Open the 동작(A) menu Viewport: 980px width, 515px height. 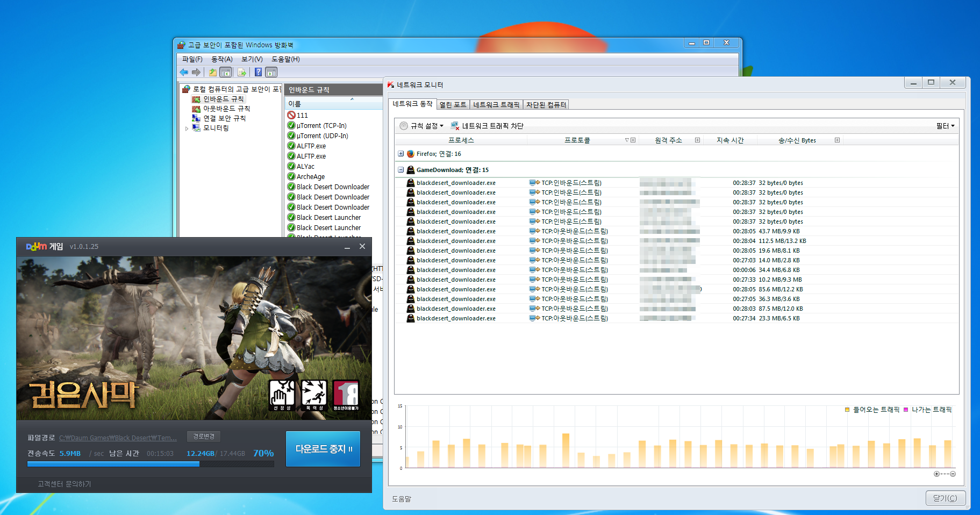[x=221, y=59]
